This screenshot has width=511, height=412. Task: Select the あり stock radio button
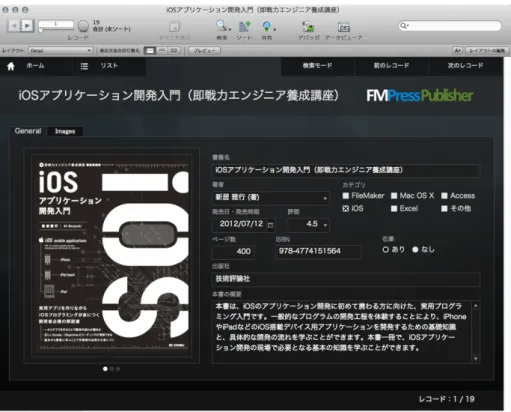click(386, 249)
